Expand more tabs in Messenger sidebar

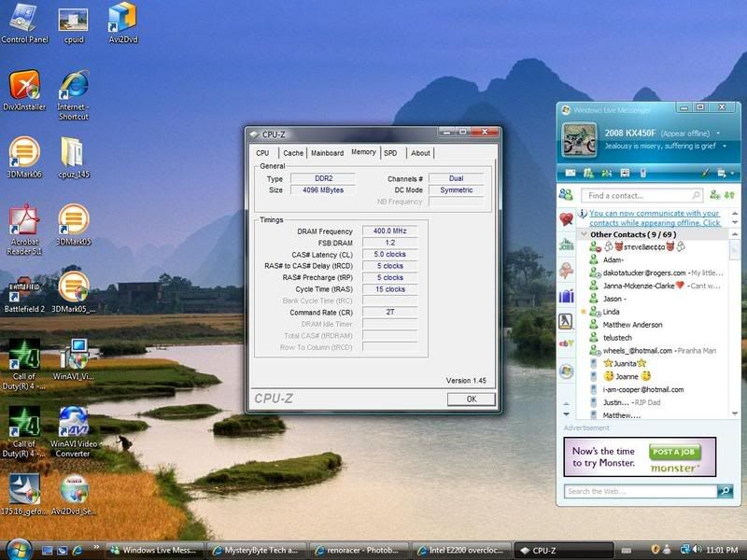coord(566,413)
